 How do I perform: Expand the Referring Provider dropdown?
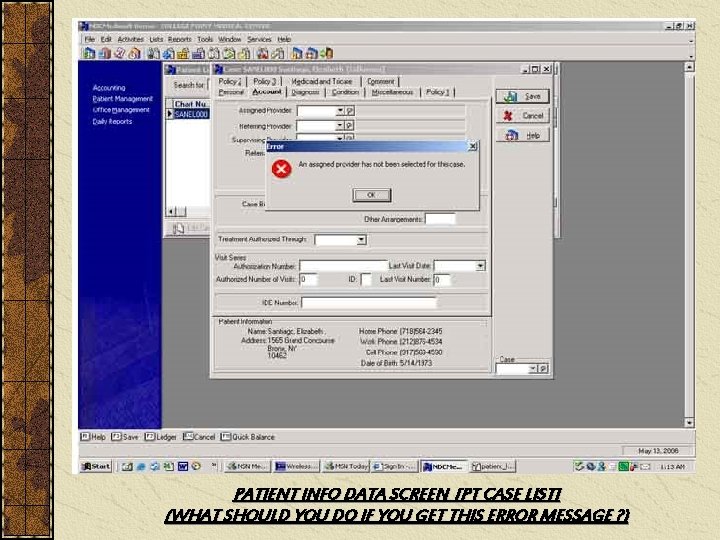(340, 125)
